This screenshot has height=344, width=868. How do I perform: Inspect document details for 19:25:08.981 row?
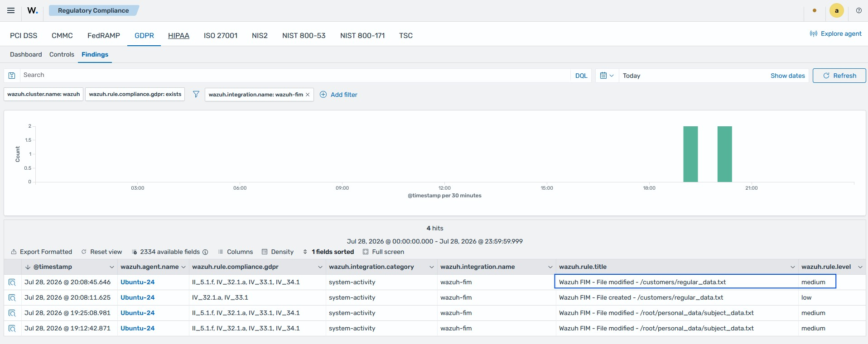[12, 313]
